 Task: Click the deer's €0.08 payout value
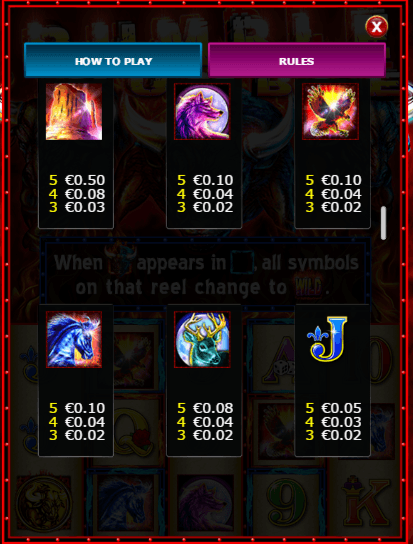pyautogui.click(x=205, y=408)
